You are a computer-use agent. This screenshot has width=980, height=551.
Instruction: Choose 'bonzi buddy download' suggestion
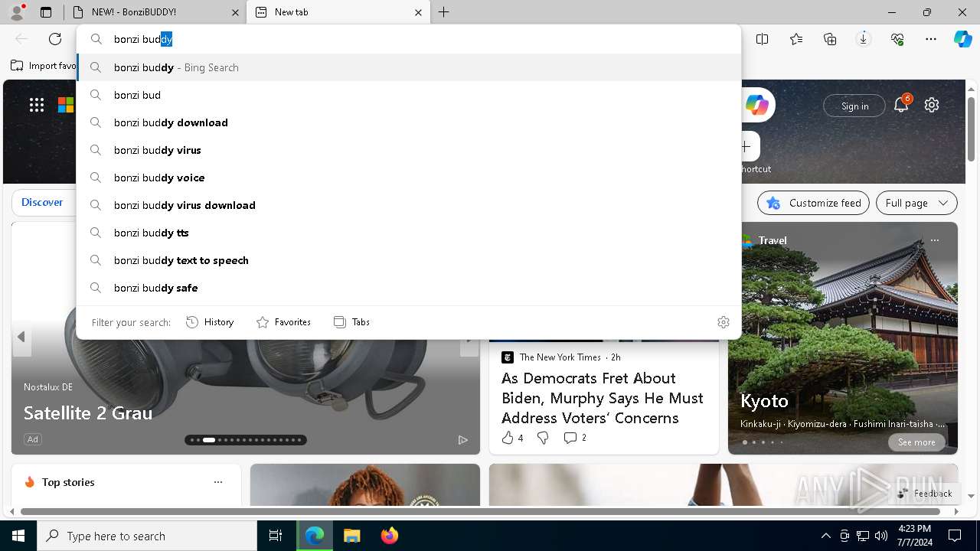[x=409, y=122]
